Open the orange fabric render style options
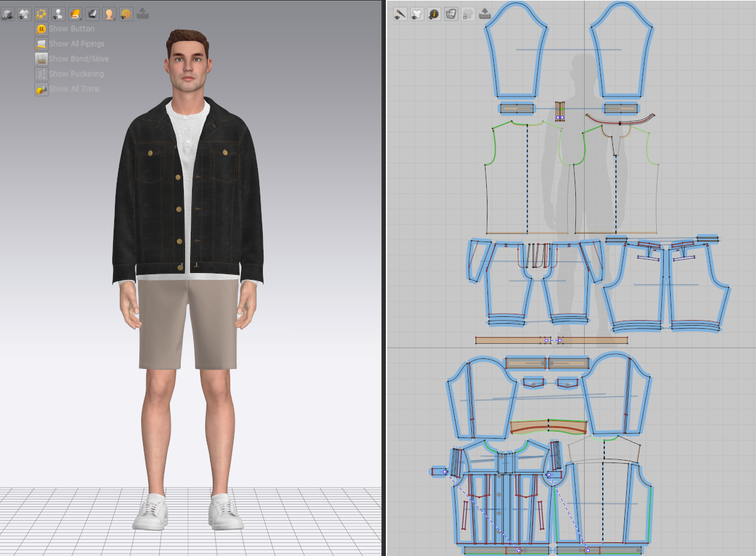 point(75,13)
